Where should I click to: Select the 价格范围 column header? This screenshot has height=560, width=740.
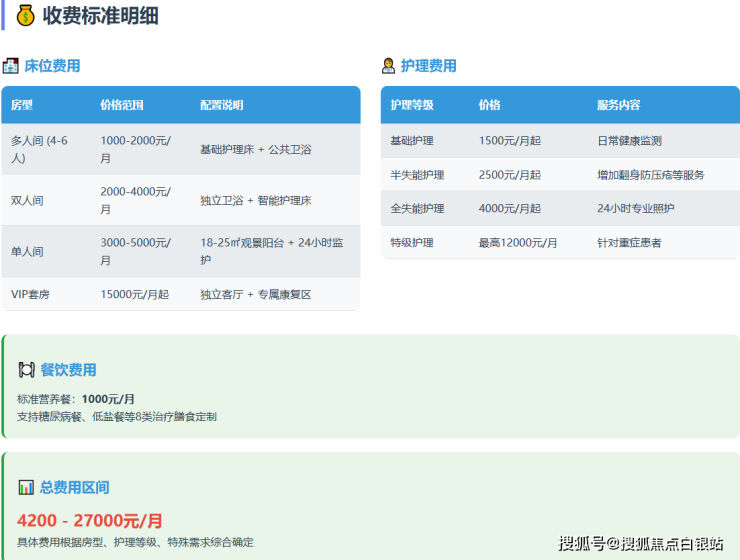click(122, 105)
